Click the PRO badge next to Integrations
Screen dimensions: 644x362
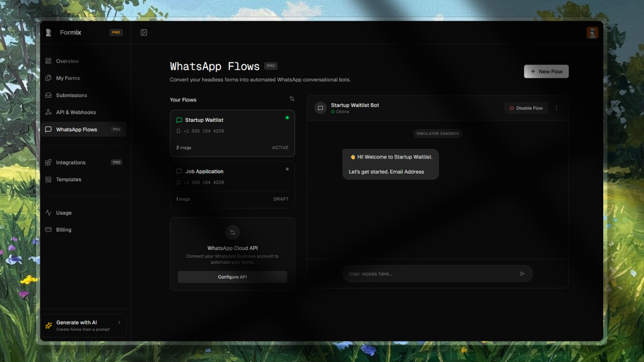point(116,162)
